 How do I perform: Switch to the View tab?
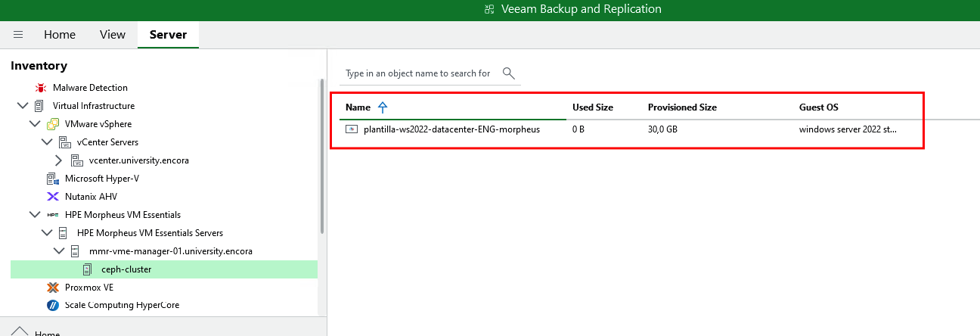[113, 35]
